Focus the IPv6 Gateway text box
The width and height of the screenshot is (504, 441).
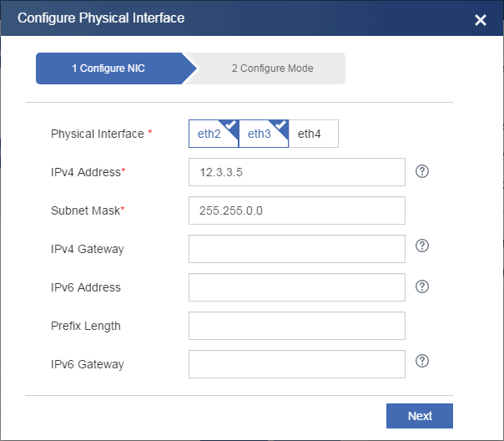tap(296, 364)
